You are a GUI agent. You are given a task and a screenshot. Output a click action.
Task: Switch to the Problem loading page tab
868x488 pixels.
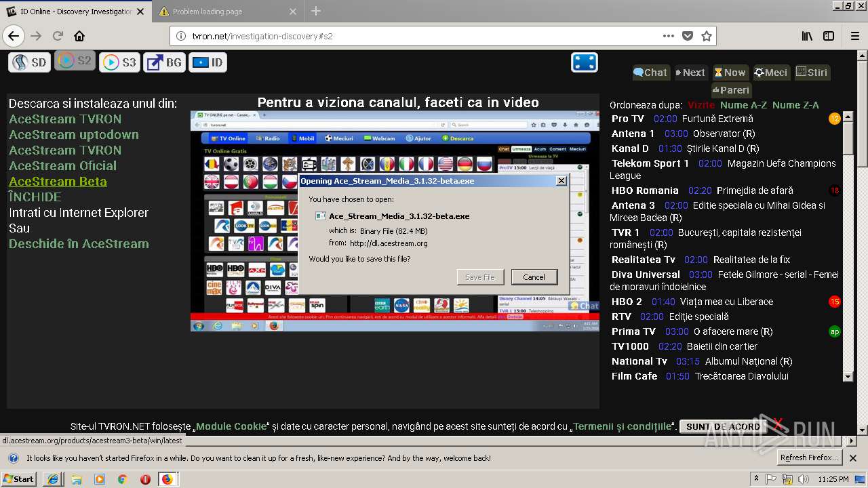click(x=228, y=12)
